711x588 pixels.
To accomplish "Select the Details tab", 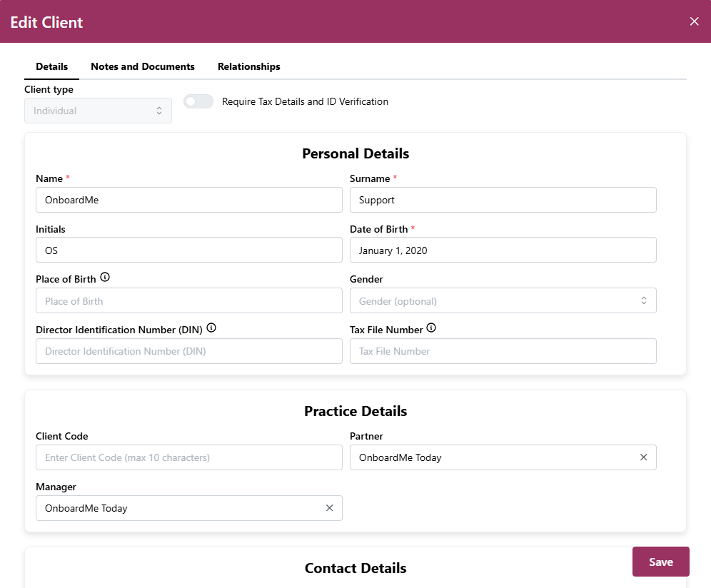I will 51,66.
